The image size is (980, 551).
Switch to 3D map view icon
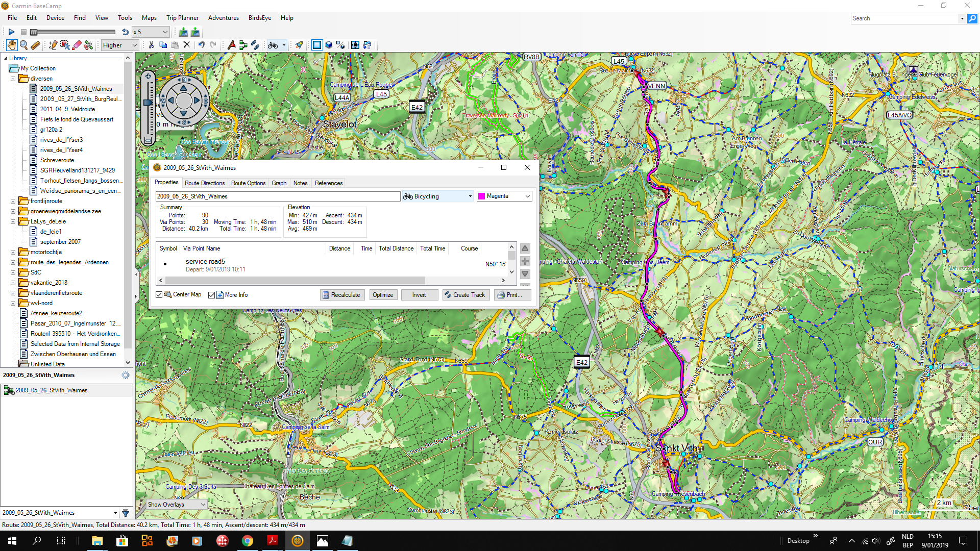point(329,45)
